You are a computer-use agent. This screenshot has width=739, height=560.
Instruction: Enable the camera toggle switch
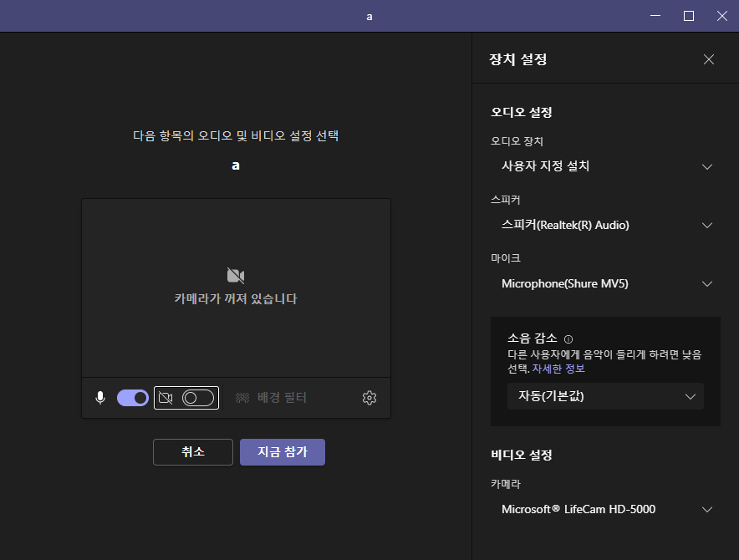pyautogui.click(x=198, y=398)
